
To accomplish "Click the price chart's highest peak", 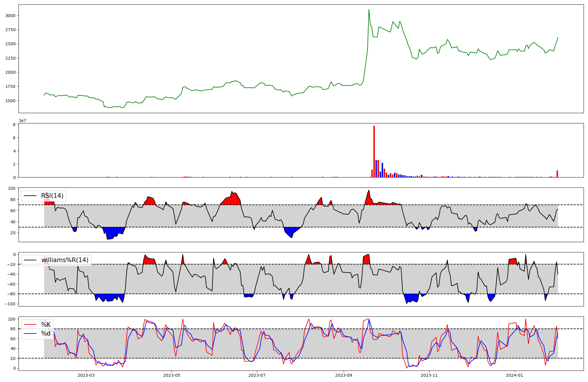I will pos(369,10).
